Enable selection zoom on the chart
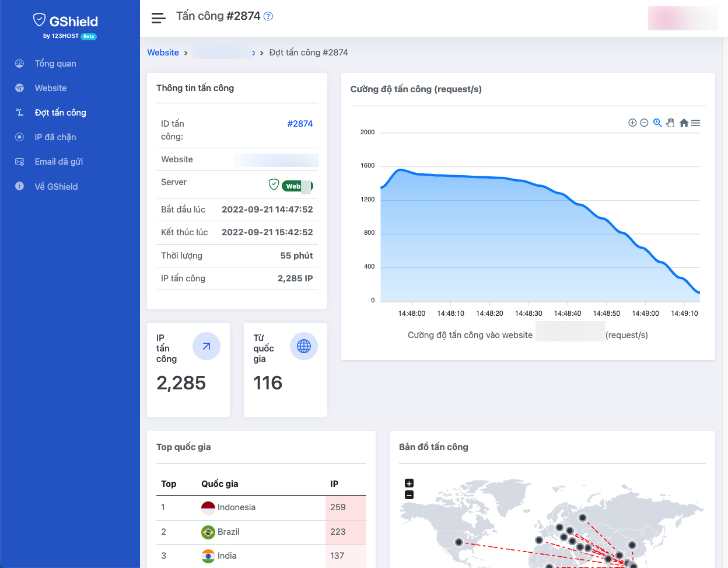The width and height of the screenshot is (728, 568). [657, 123]
